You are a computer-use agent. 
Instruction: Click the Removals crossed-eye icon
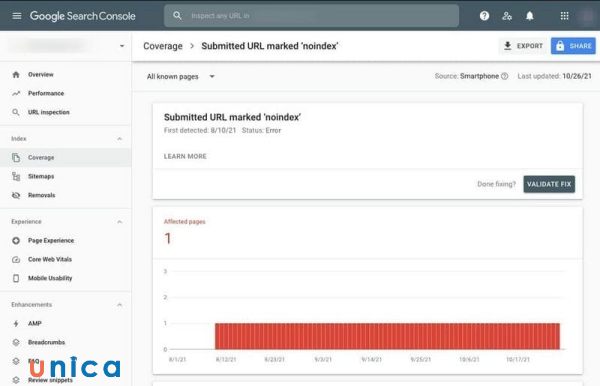click(x=16, y=195)
